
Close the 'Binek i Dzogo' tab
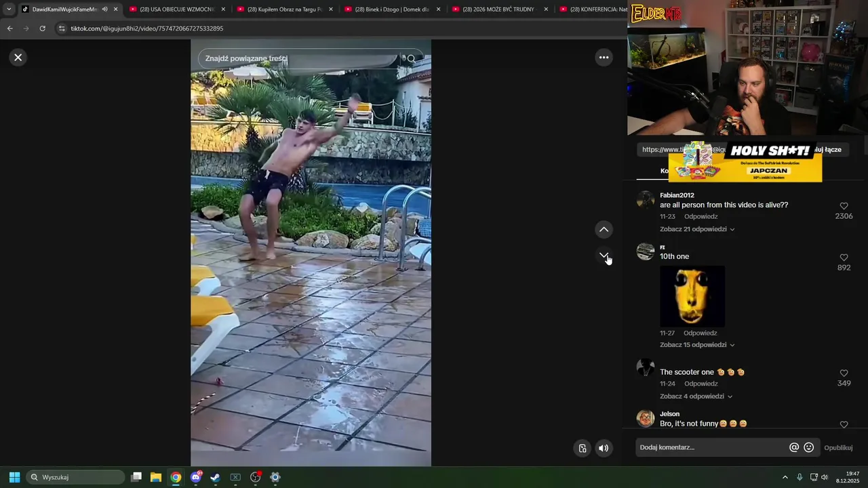(x=439, y=9)
